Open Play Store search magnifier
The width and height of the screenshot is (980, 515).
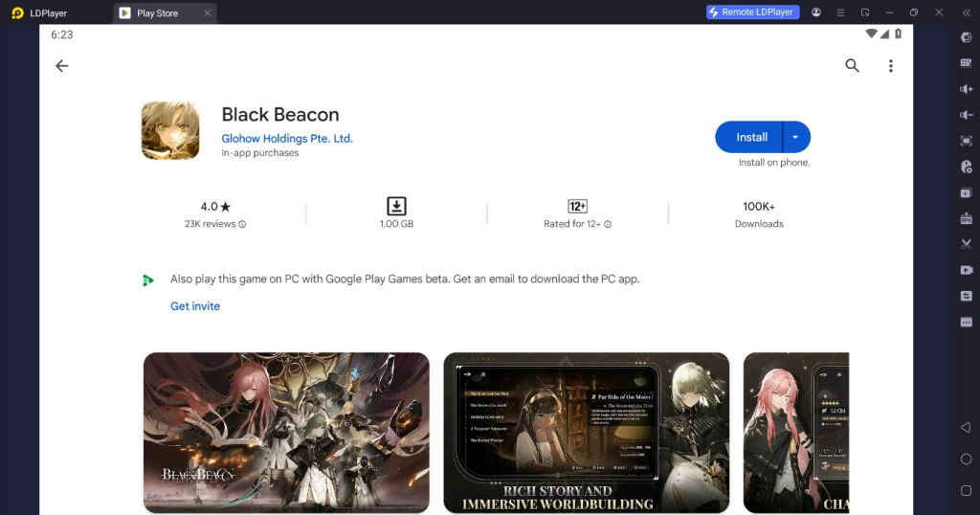pos(852,66)
